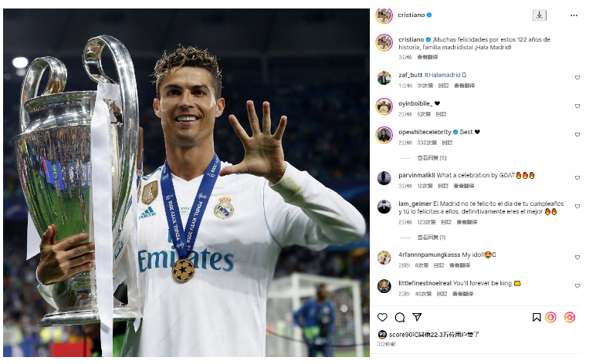The image size is (606, 364).
Task: Share post with the paper plane icon
Action: click(x=417, y=317)
